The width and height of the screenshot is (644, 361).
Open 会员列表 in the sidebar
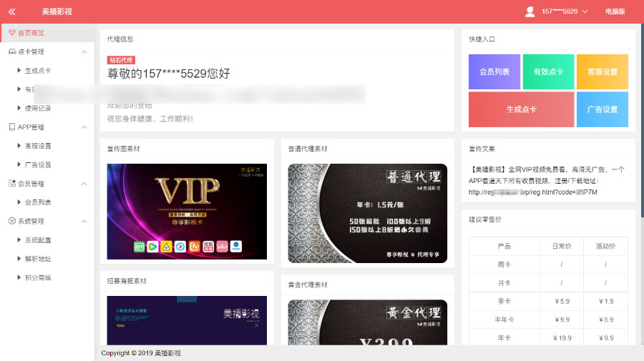click(x=38, y=202)
